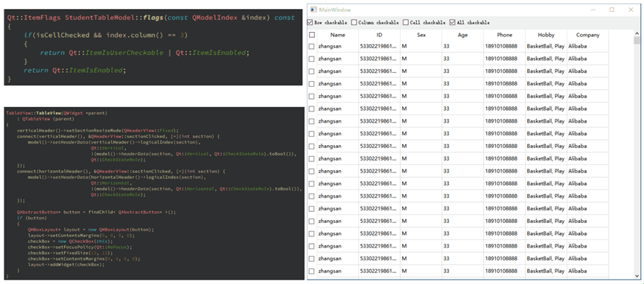Click the ID column header
The image size is (644, 284).
coord(380,35)
